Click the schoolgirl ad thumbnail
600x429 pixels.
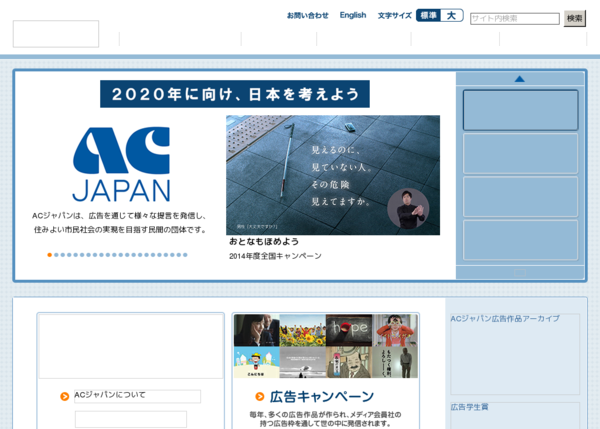click(x=257, y=330)
